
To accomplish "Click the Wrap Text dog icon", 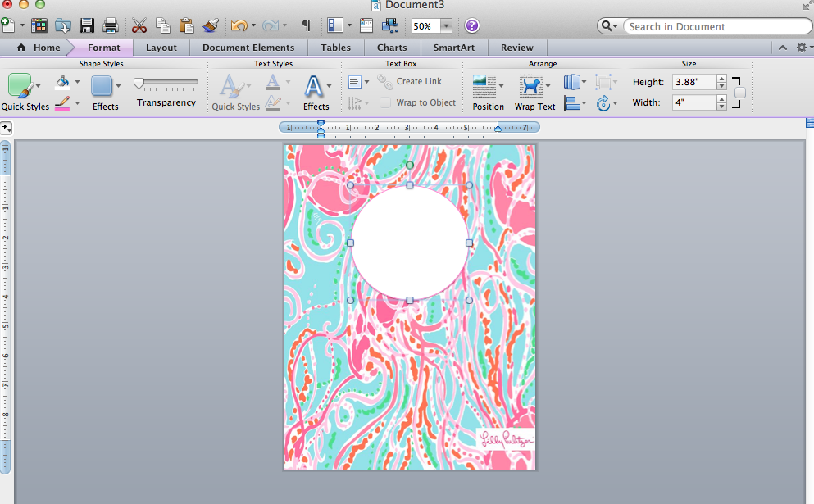I will [x=531, y=86].
